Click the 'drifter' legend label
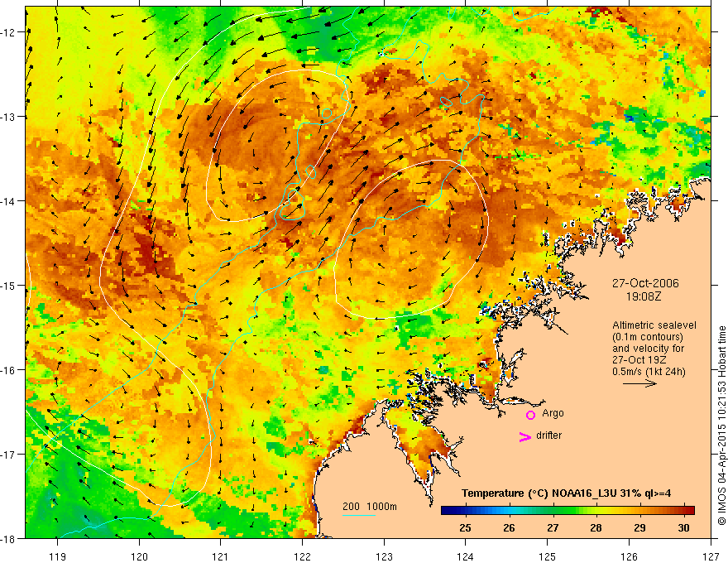Viewport: 728px width, 563px height. 548,435
